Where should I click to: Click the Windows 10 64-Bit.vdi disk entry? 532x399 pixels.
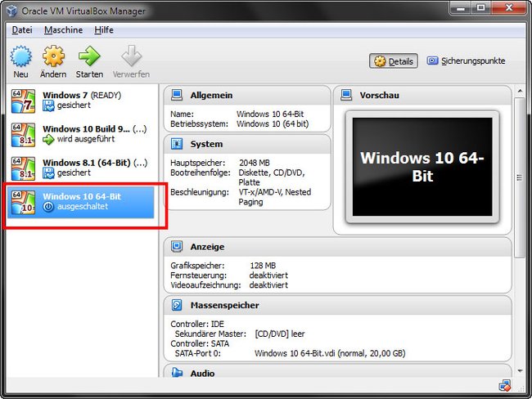point(330,353)
